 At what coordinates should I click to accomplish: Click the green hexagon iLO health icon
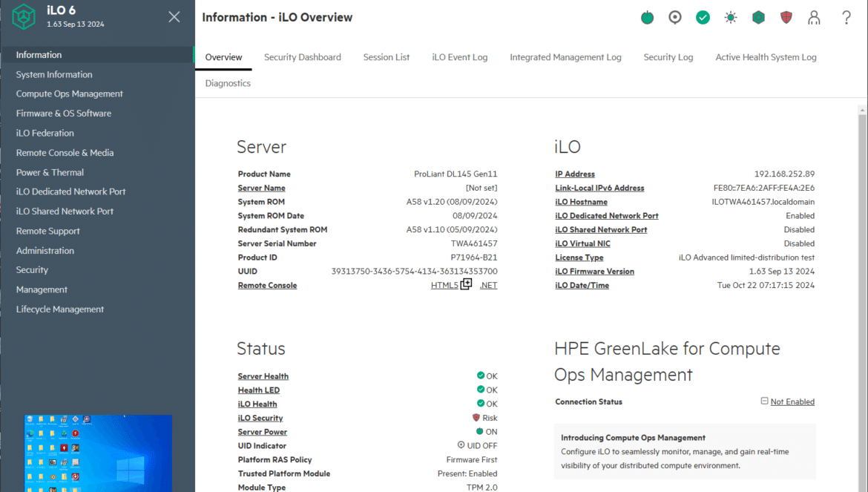pos(758,18)
